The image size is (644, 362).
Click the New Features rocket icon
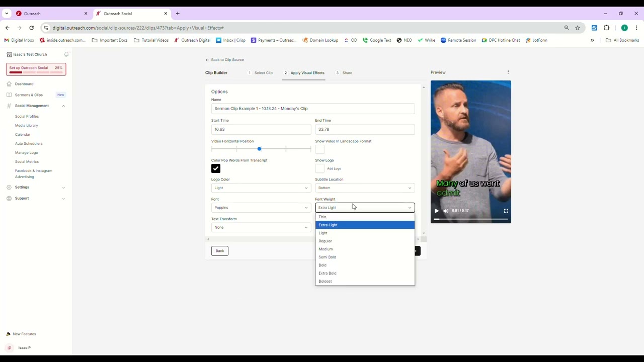tap(8, 334)
